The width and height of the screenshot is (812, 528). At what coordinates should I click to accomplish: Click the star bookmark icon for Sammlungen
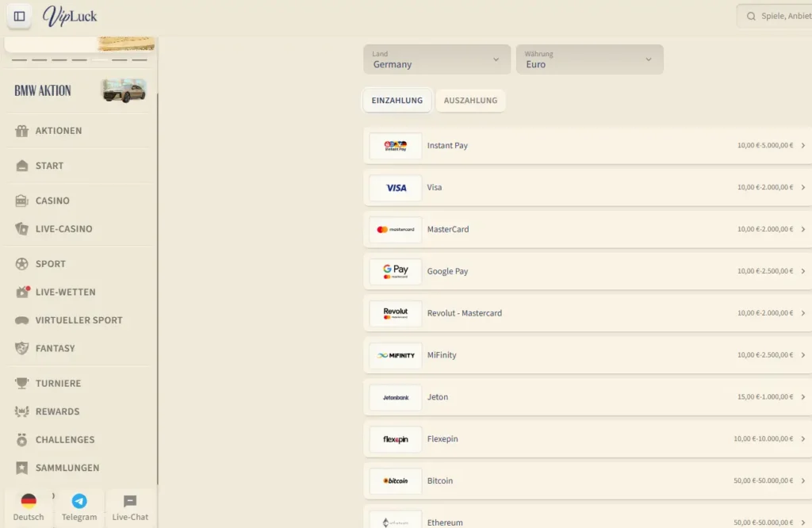click(21, 468)
